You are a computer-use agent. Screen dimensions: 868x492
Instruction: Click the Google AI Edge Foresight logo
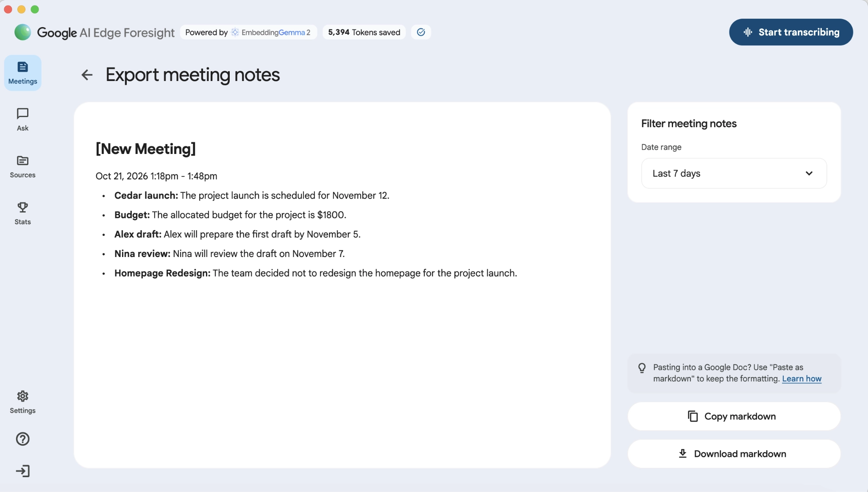(x=95, y=32)
